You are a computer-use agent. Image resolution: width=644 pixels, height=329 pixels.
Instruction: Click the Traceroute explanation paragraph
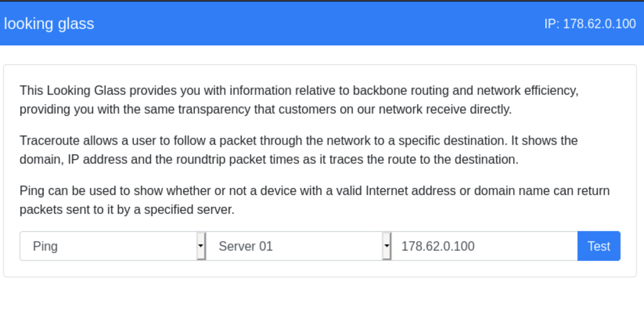pyautogui.click(x=299, y=150)
